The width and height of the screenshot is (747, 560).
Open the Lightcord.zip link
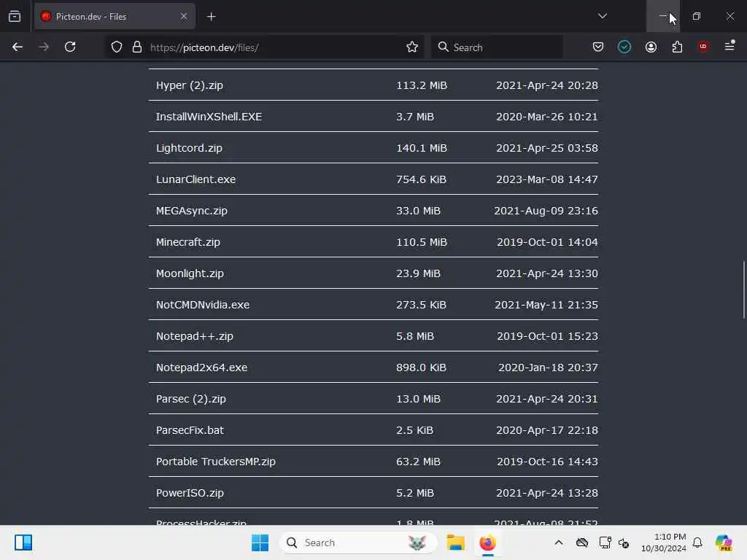pyautogui.click(x=189, y=148)
